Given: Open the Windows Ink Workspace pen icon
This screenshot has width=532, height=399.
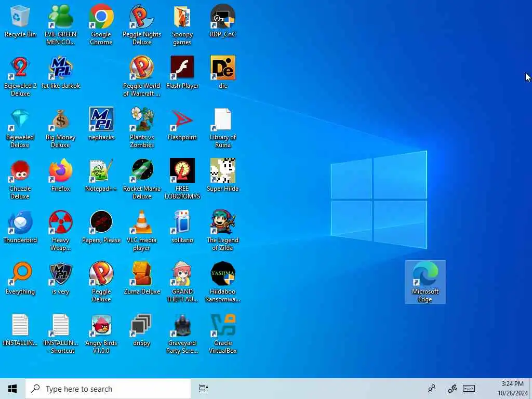Looking at the screenshot, I should tap(452, 389).
